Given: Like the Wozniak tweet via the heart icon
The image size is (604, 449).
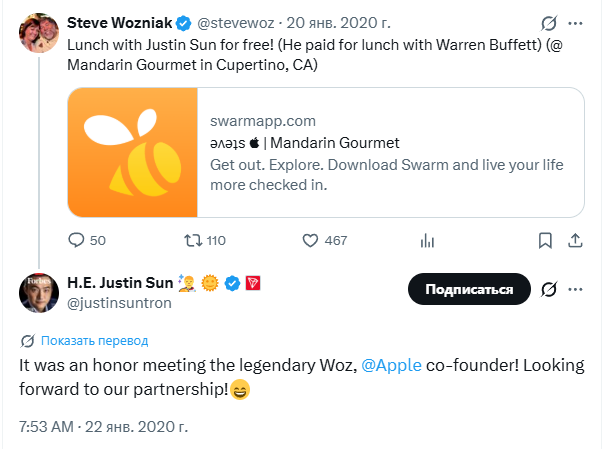Looking at the screenshot, I should click(x=310, y=240).
